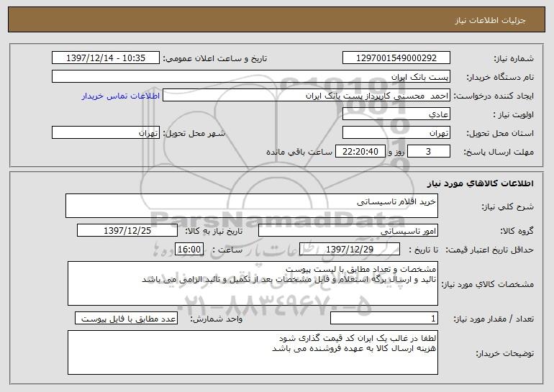This screenshot has width=554, height=392.
Task: Click the text ساعت باقی مانده
Action: [299, 152]
